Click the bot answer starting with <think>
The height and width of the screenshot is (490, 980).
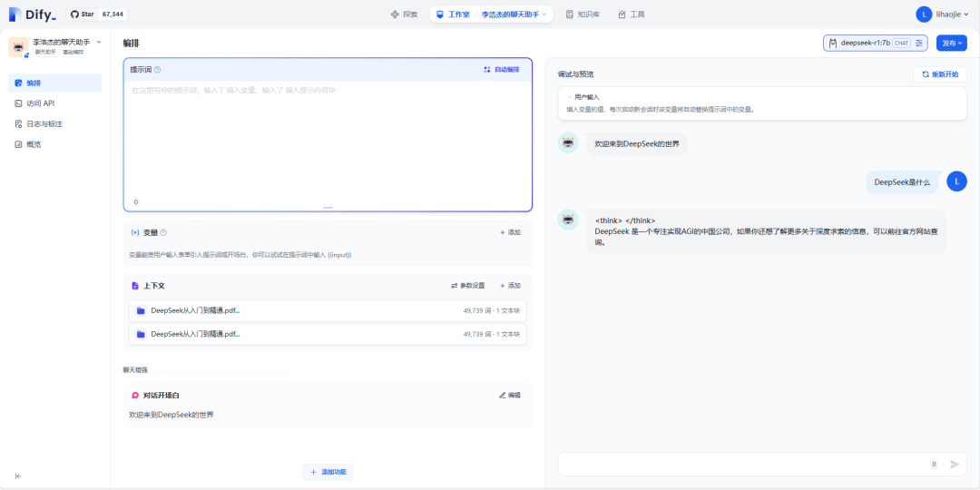pos(766,231)
